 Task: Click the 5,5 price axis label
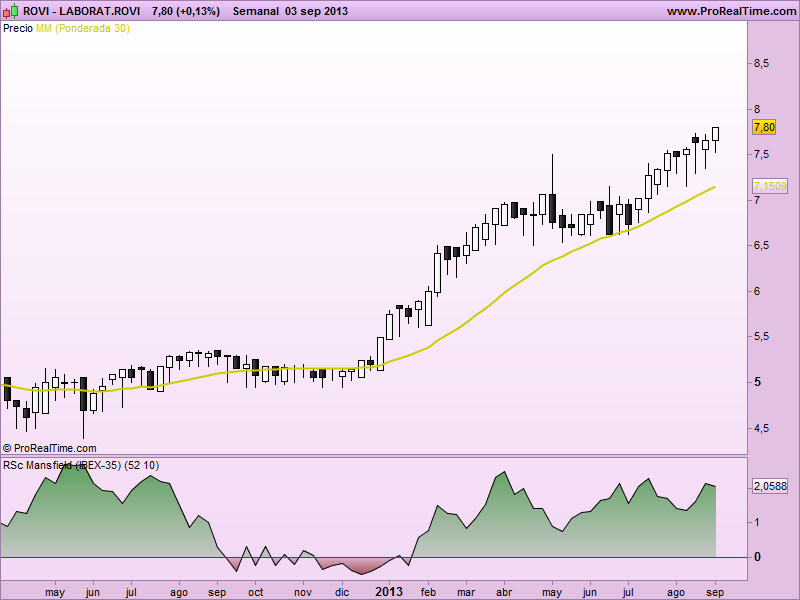762,337
